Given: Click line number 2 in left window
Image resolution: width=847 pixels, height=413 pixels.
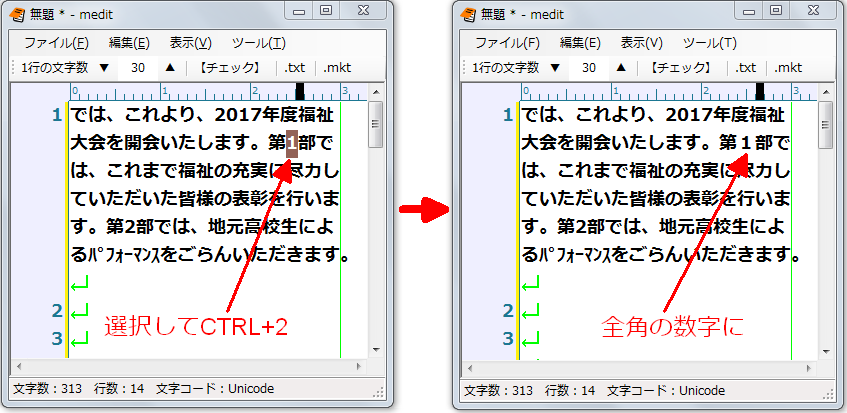Looking at the screenshot, I should tap(57, 310).
